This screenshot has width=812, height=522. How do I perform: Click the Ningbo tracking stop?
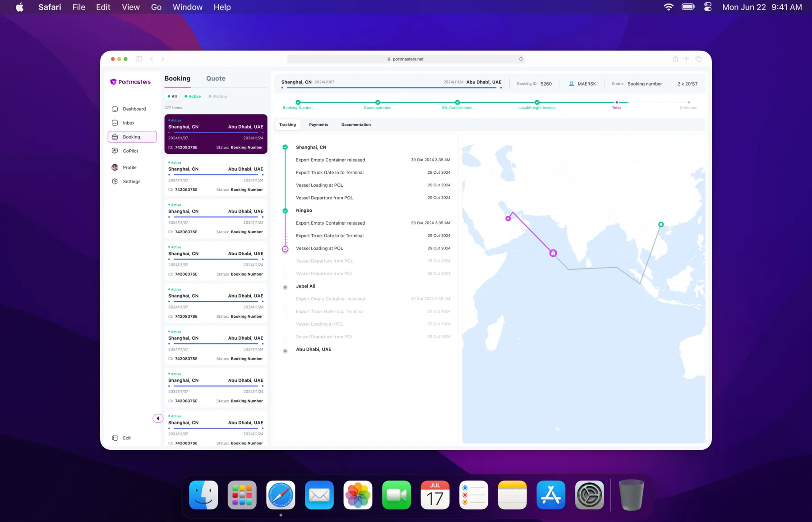coord(304,210)
